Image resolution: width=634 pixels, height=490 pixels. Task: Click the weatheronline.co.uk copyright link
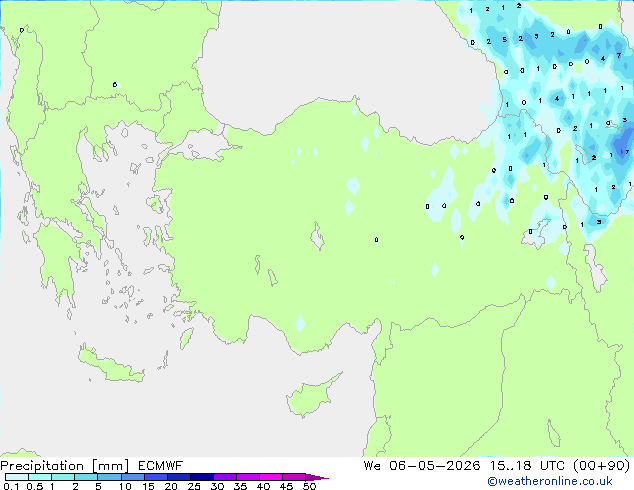click(x=550, y=481)
